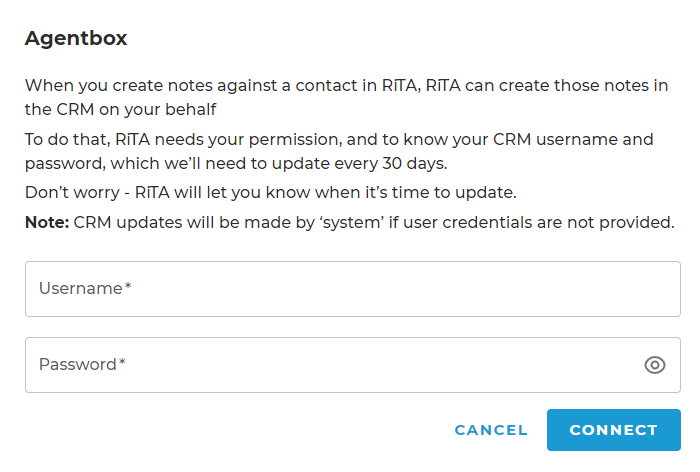Show the password with the eye icon
The height and width of the screenshot is (472, 700).
click(x=654, y=365)
